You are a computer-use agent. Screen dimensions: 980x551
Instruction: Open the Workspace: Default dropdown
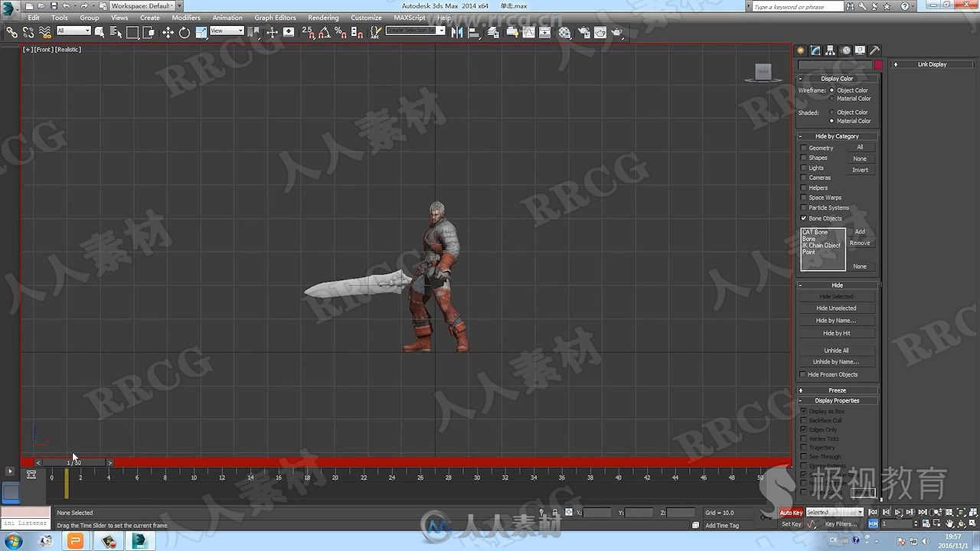[142, 6]
